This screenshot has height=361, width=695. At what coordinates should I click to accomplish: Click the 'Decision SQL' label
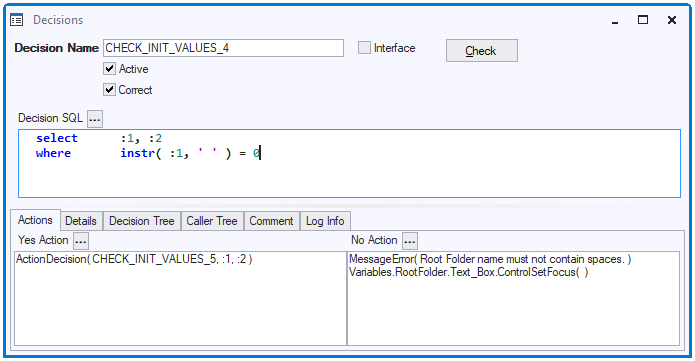50,118
